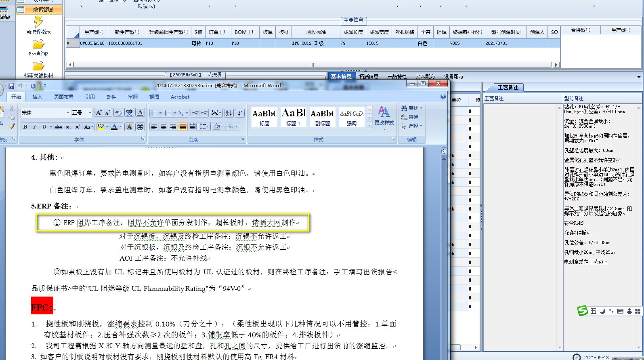Click 成品长度 column header in grid

tap(353, 32)
